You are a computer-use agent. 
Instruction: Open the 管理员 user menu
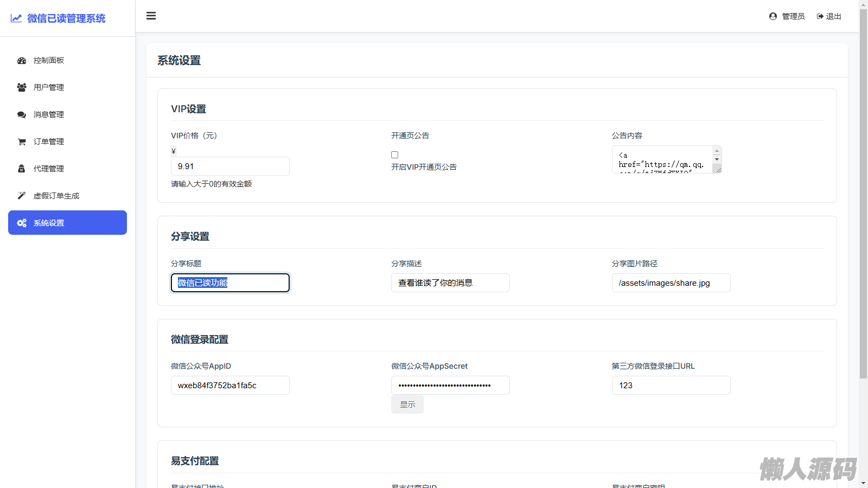pyautogui.click(x=787, y=16)
